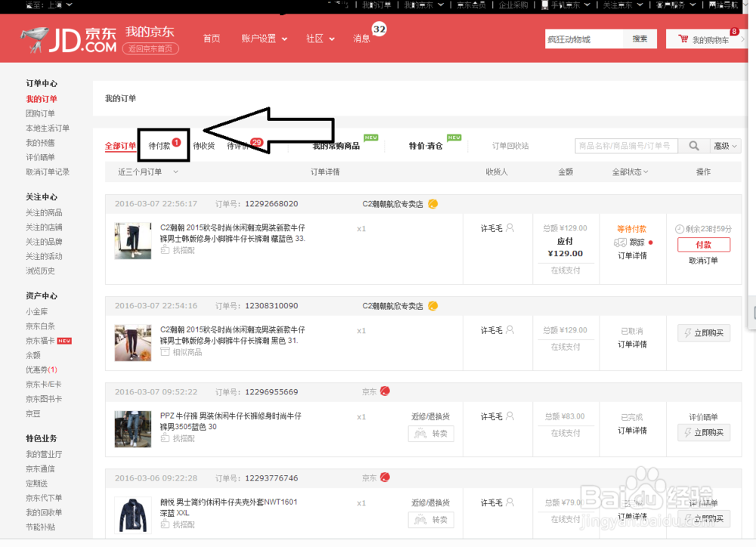This screenshot has height=547, width=756.
Task: Click the 找搭配 icon under the PPZ jeans
Action: point(165,437)
